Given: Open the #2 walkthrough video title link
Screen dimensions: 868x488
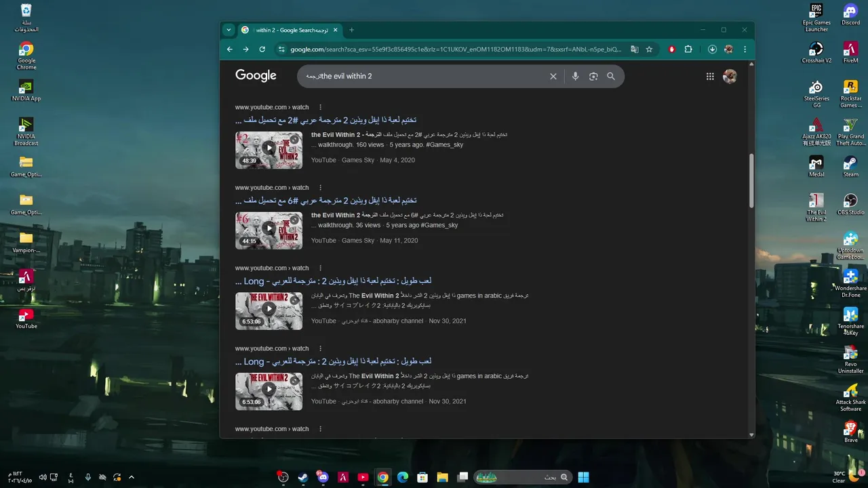Looking at the screenshot, I should pyautogui.click(x=326, y=120).
